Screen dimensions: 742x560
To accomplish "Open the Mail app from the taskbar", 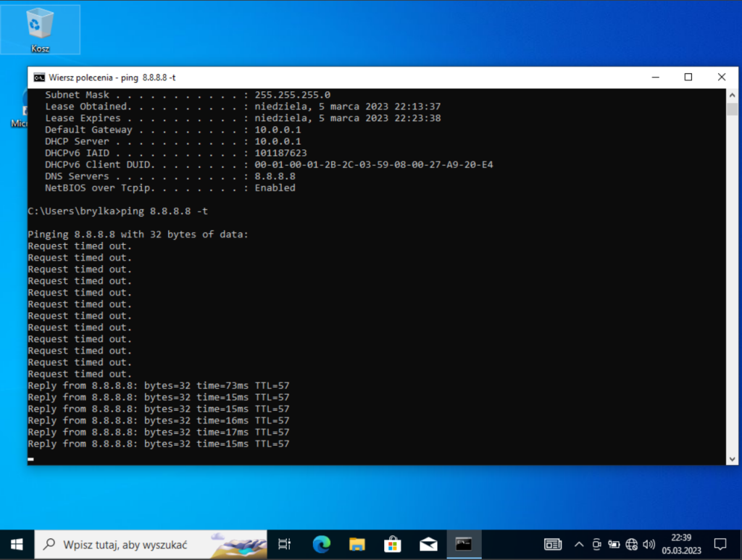I will coord(428,544).
